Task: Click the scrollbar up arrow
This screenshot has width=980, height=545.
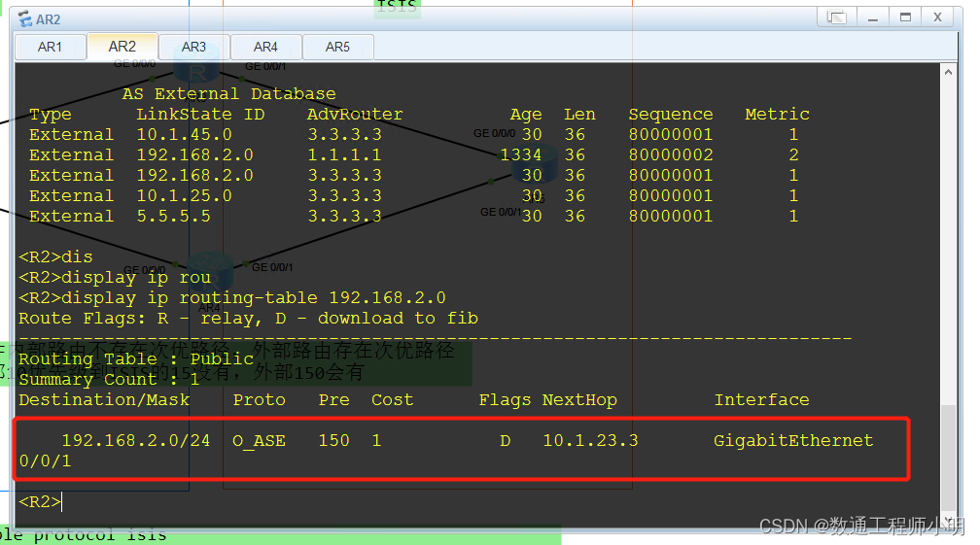Action: (x=948, y=72)
